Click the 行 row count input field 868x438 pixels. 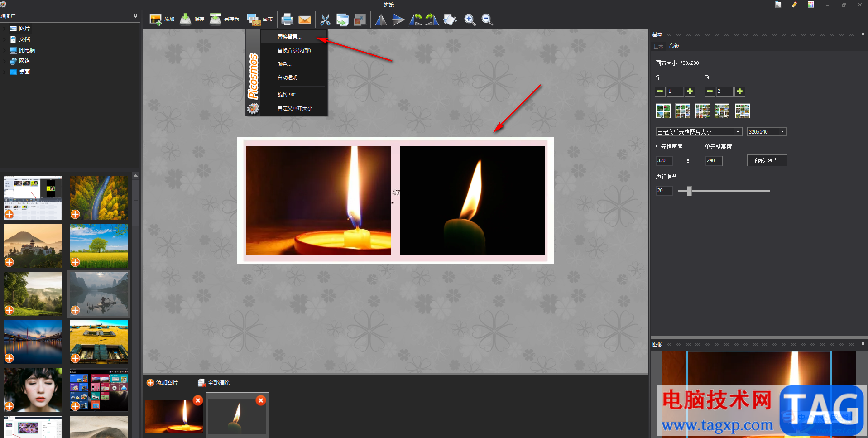tap(675, 91)
